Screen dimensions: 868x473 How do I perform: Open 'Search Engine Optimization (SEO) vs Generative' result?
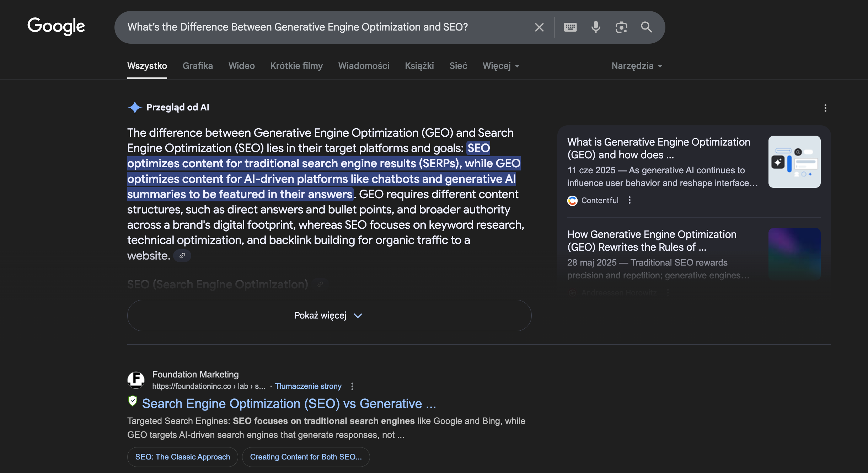coord(289,404)
